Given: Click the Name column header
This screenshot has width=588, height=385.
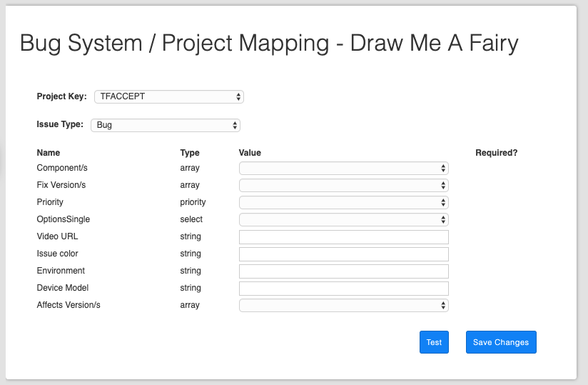Looking at the screenshot, I should coord(49,153).
